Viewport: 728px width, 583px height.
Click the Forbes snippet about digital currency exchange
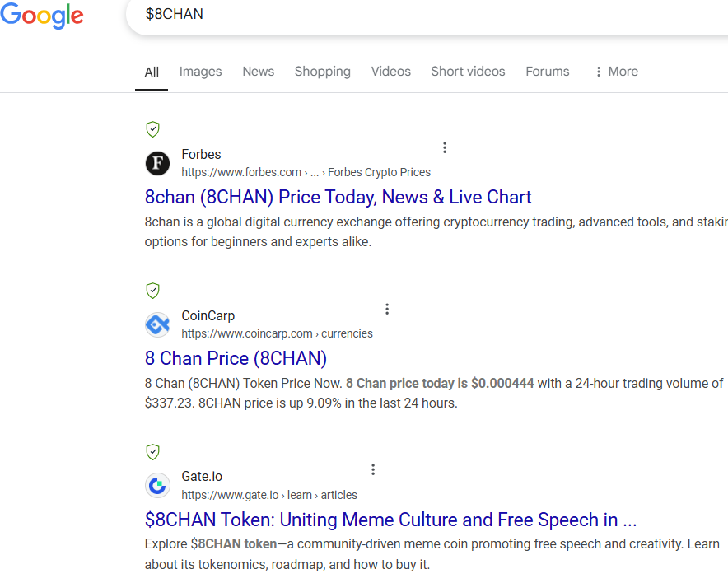[436, 231]
